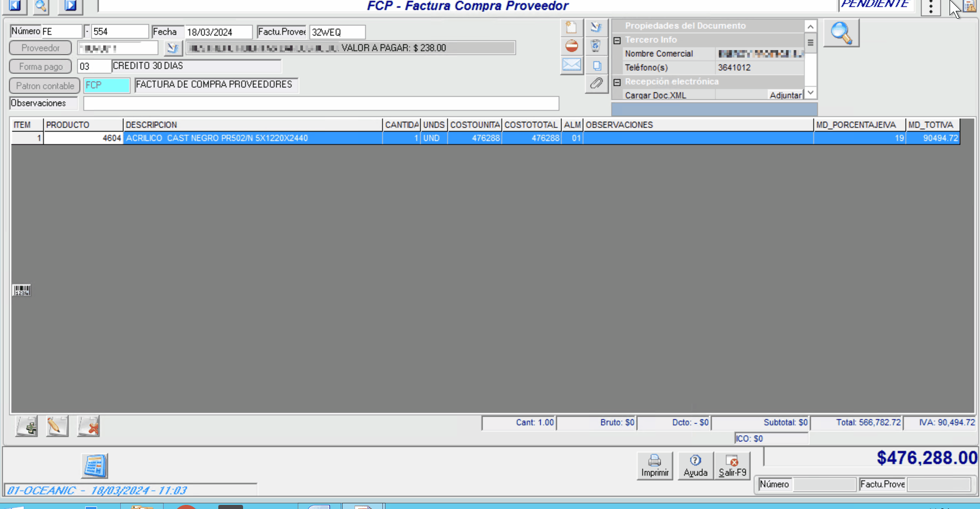Click the Observaciones text field
Screen dimensions: 980x509
tap(321, 104)
